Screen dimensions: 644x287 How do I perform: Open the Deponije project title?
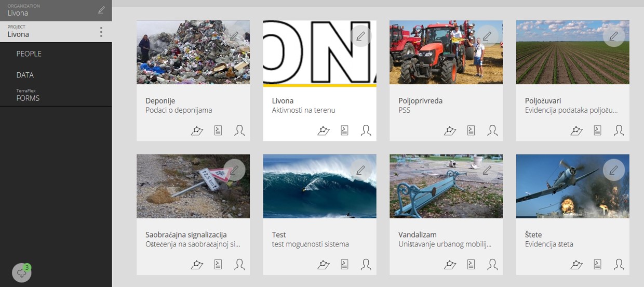160,101
